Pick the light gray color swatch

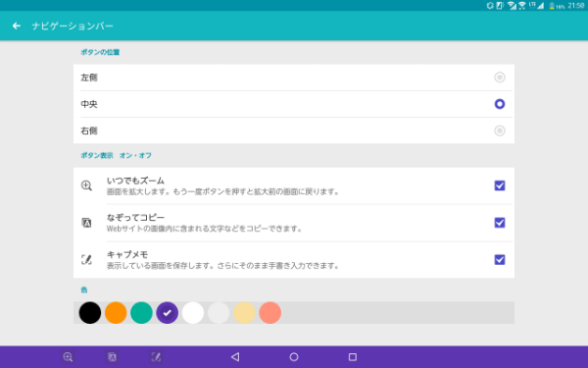[x=219, y=313]
